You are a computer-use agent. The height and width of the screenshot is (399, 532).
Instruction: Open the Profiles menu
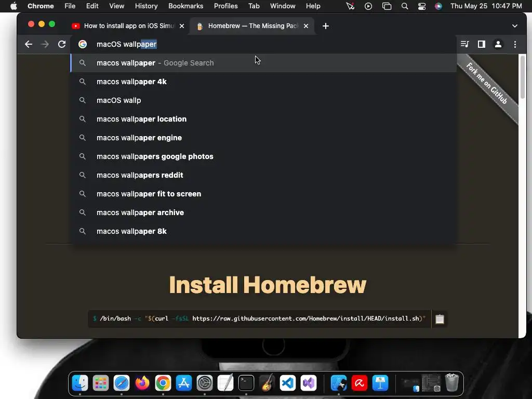225,6
